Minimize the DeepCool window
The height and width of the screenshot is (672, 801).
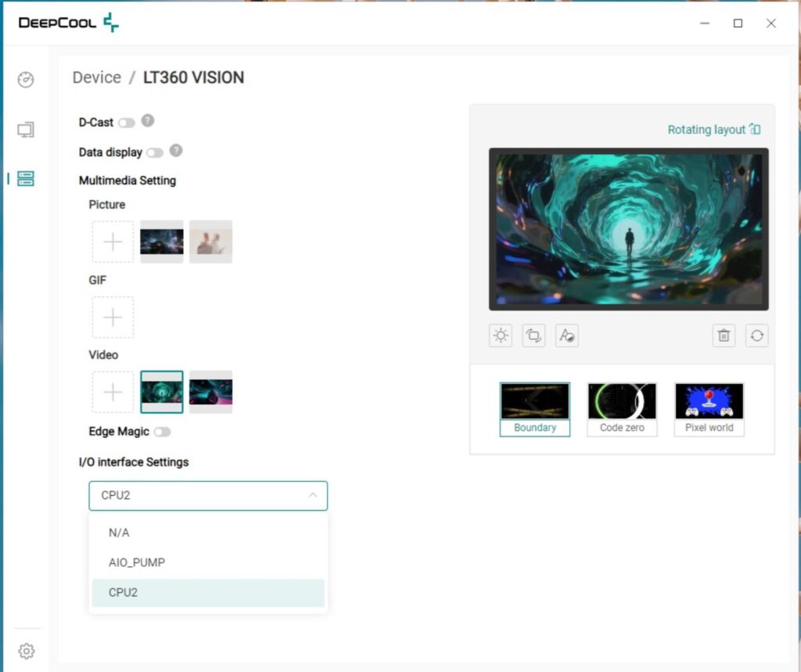[705, 23]
